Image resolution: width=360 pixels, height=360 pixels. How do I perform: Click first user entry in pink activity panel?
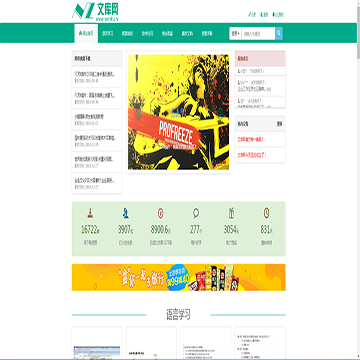pos(260,71)
